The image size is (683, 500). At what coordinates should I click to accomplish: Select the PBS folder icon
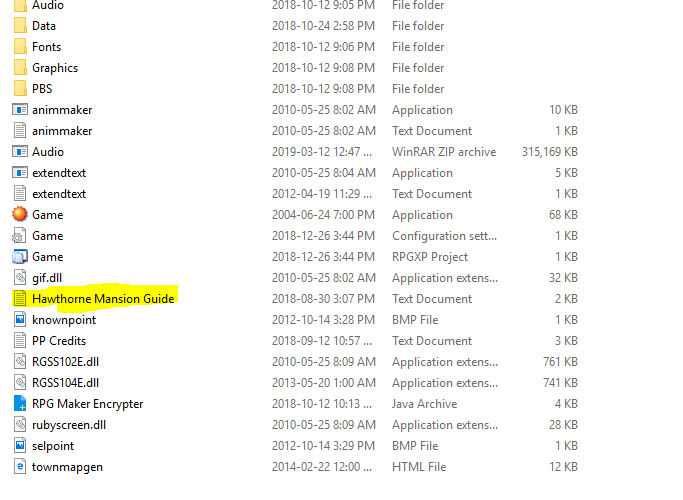click(x=20, y=89)
